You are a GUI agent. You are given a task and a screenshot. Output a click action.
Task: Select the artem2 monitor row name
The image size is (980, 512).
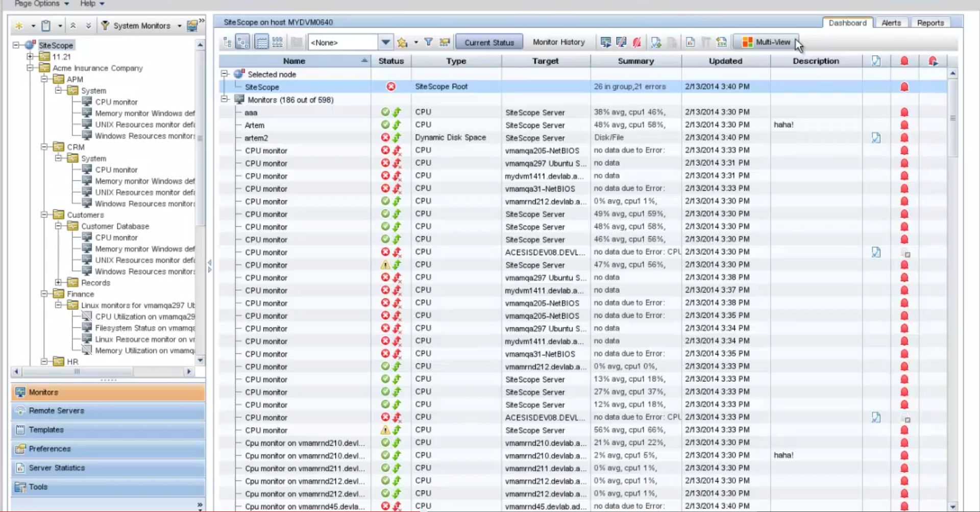pos(256,138)
